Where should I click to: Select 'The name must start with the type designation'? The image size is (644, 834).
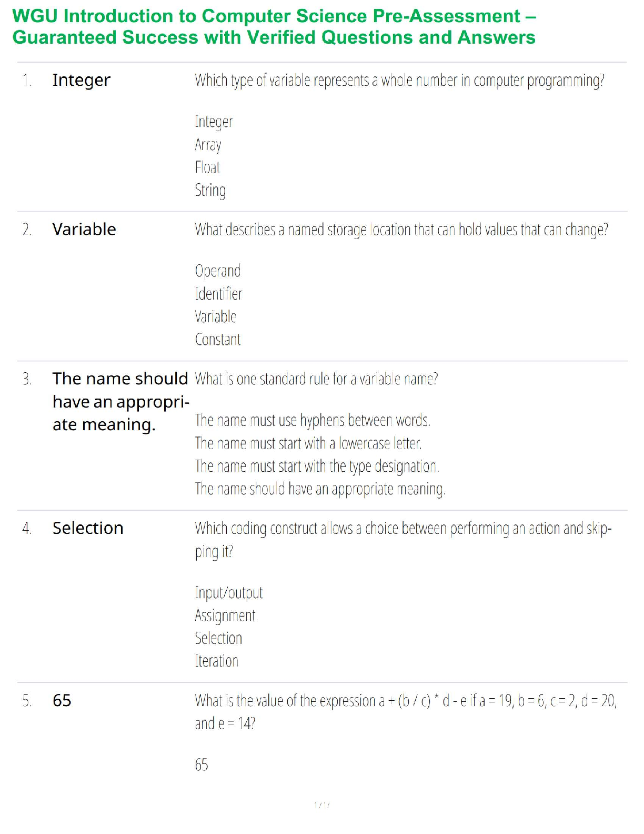317,466
